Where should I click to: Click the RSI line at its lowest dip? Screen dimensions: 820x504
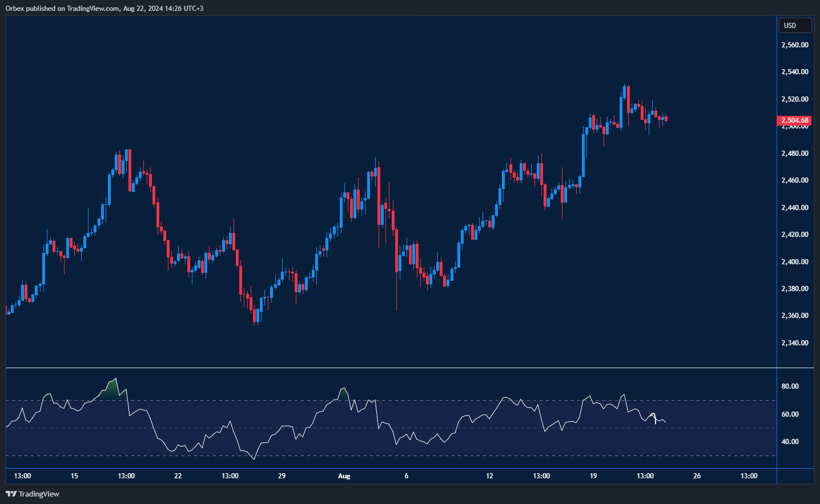[254, 458]
